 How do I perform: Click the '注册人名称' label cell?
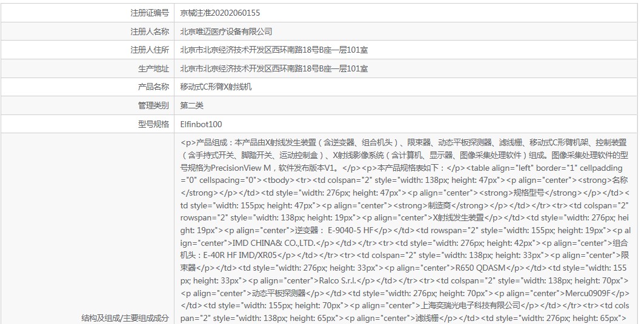click(87, 31)
